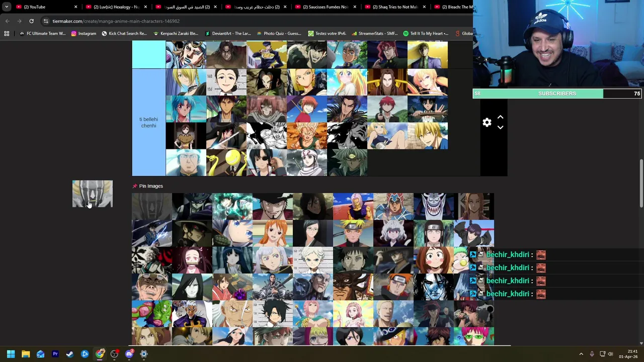Open StreamerStats - SMF... bookmark

tap(375, 34)
